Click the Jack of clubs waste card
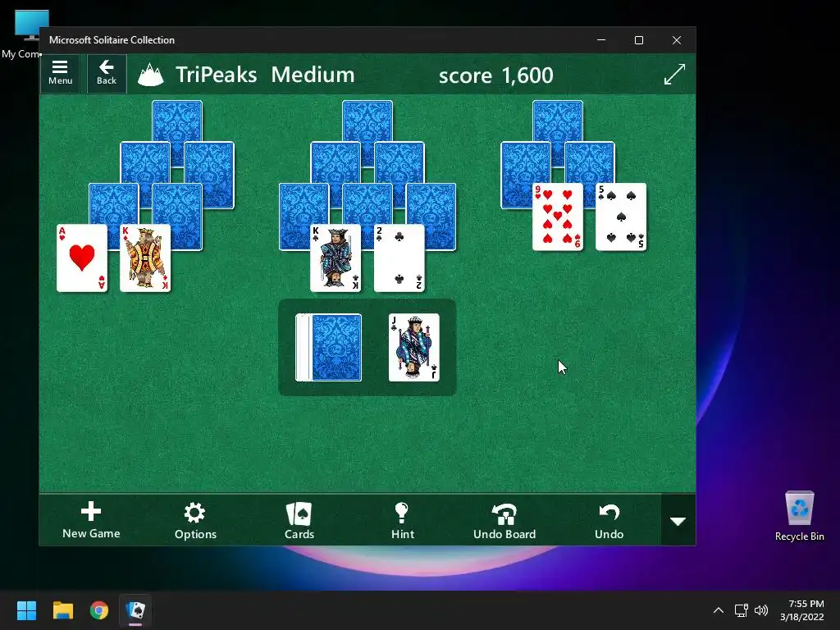The height and width of the screenshot is (630, 840). (413, 348)
